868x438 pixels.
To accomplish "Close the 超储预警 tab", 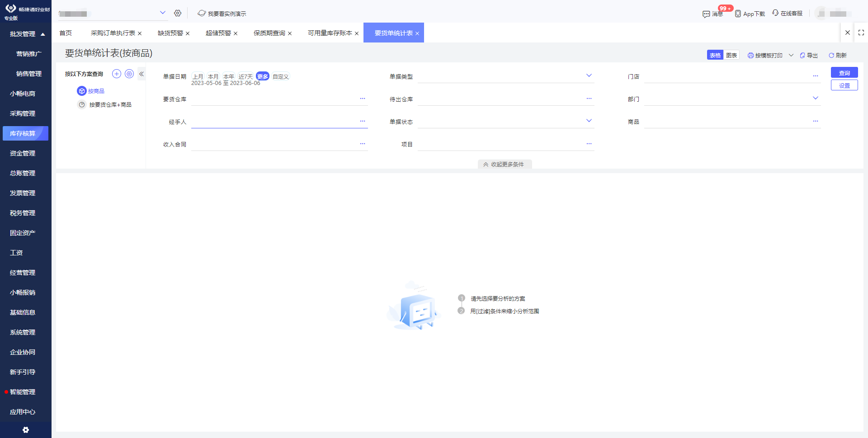I will click(236, 33).
